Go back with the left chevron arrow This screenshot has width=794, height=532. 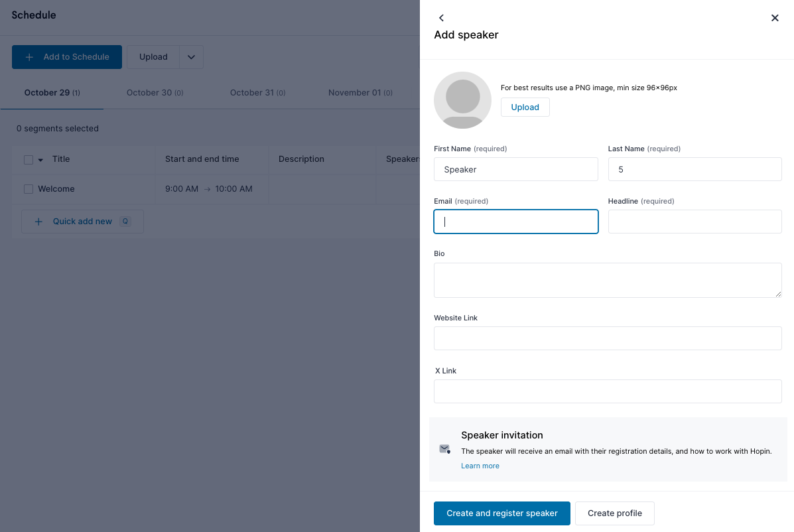(x=441, y=18)
